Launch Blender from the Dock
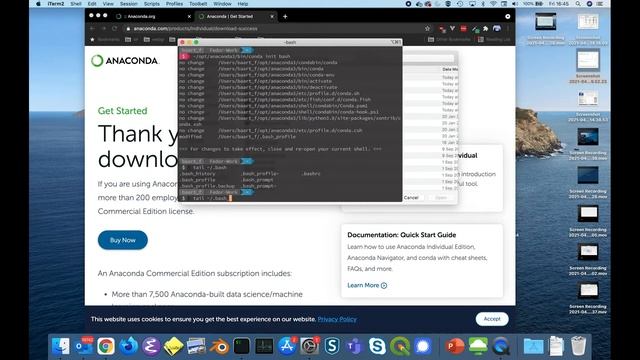The image size is (640, 360). 219,346
